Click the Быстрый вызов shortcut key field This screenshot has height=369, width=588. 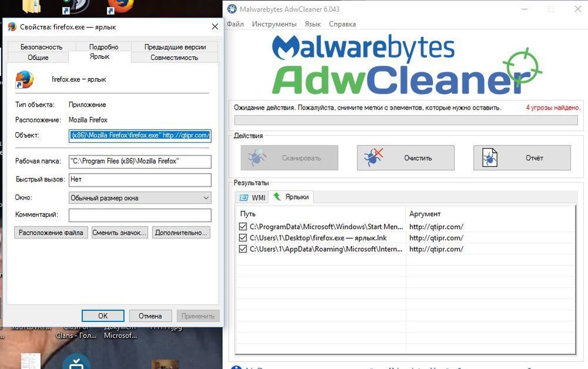tap(140, 180)
